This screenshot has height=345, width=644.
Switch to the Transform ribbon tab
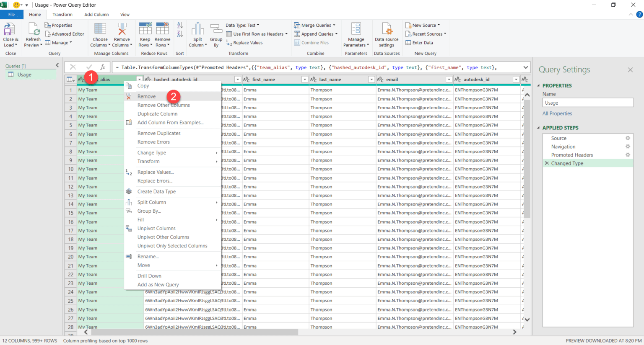coord(62,14)
